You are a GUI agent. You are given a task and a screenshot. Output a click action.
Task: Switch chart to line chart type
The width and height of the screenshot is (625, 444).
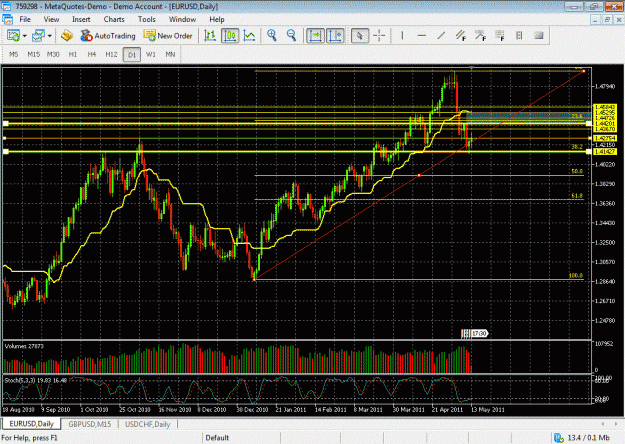(250, 36)
